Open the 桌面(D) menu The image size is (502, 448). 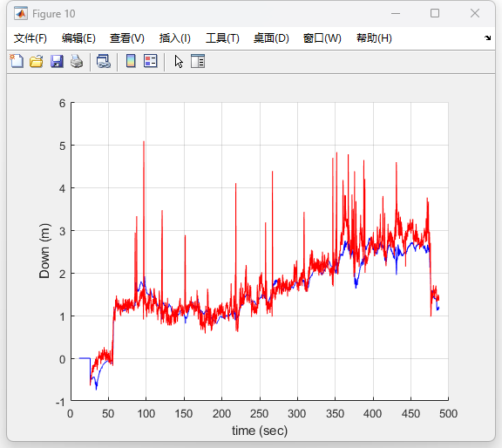271,38
